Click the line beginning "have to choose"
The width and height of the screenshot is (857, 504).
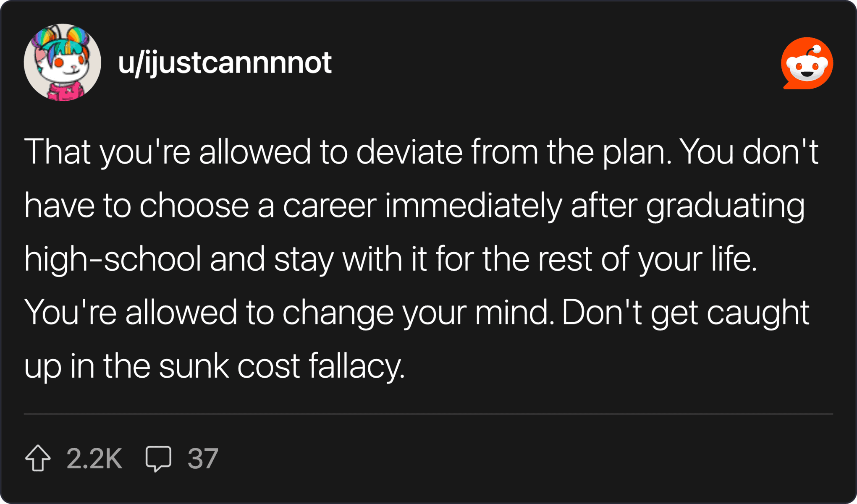414,205
